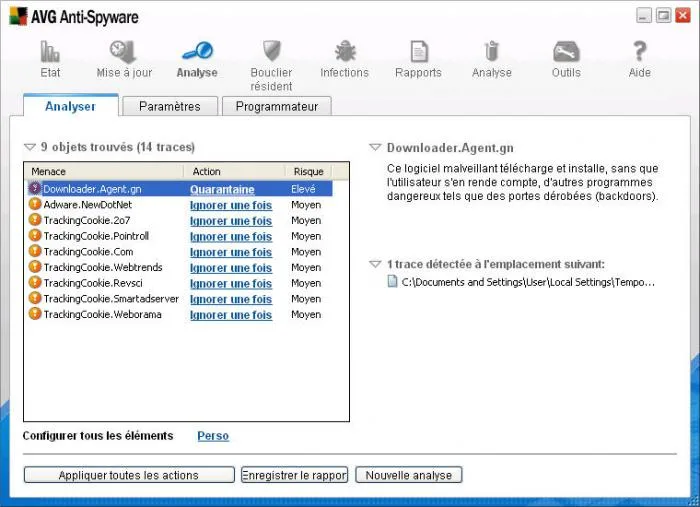Switch to the Paramètres tab
Image resolution: width=700 pixels, height=507 pixels.
click(170, 106)
